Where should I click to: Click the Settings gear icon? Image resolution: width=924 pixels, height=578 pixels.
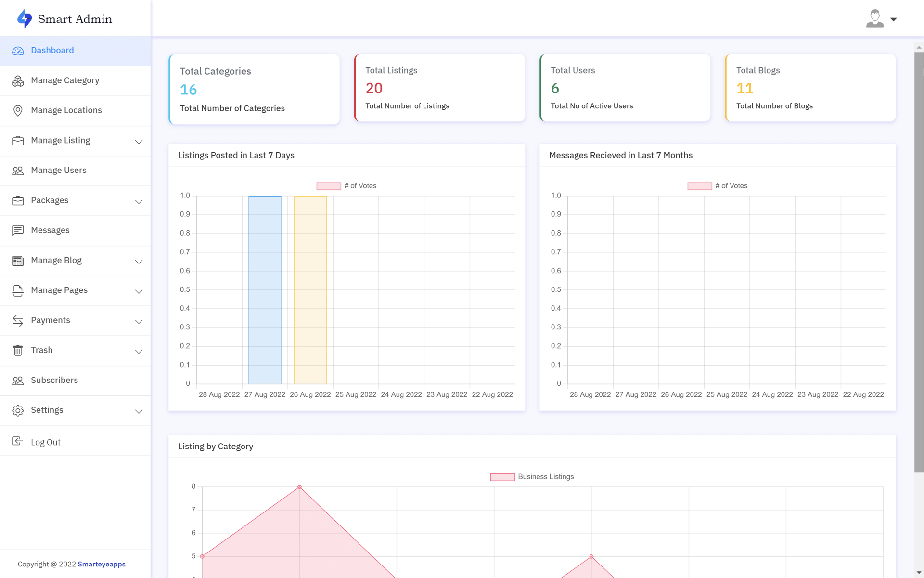[x=18, y=410]
